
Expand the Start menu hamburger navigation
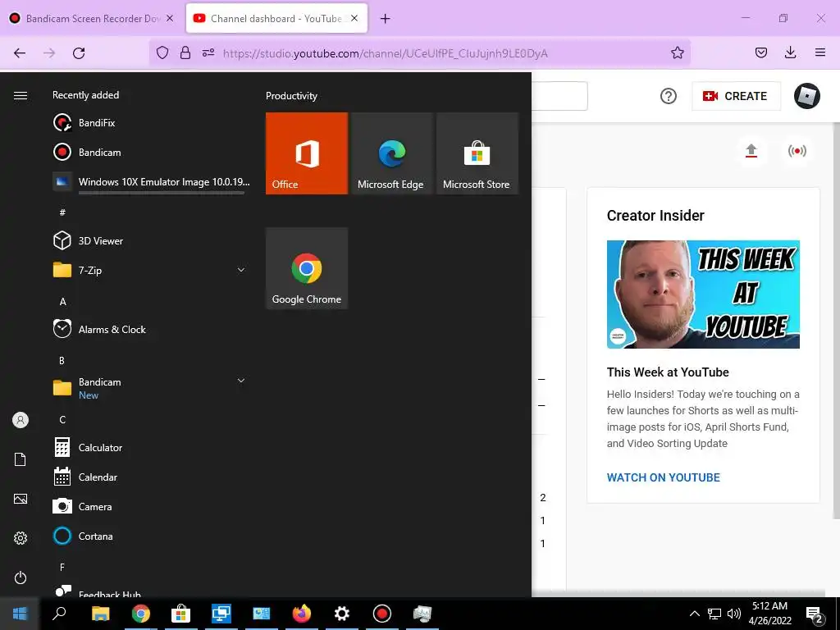coord(21,95)
